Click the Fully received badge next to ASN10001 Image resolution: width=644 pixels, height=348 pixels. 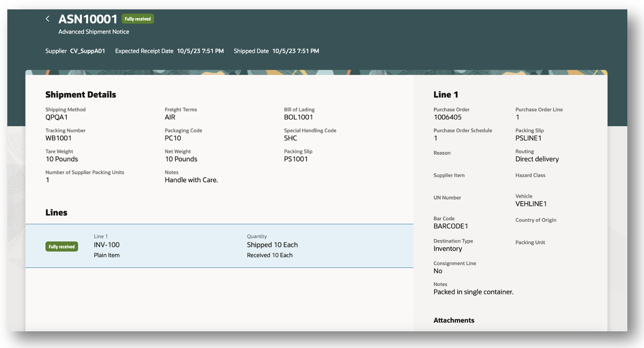pos(138,19)
